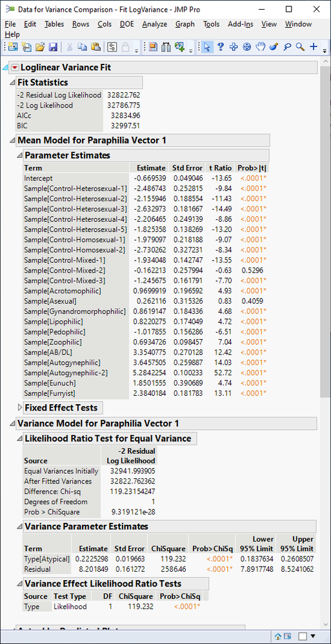Collapse Likelihood Ratio Test for Equal Variance
Viewport: 331px width, 644px height.
(x=20, y=438)
